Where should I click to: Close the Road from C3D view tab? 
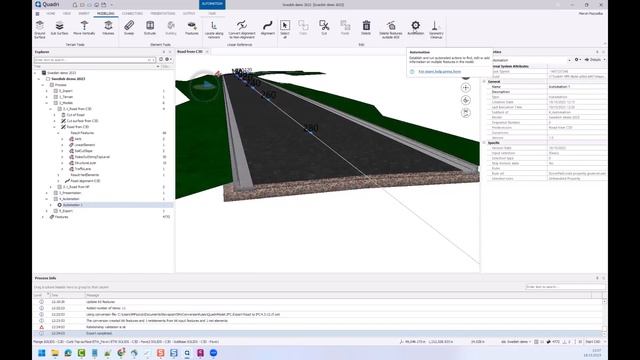tap(207, 52)
